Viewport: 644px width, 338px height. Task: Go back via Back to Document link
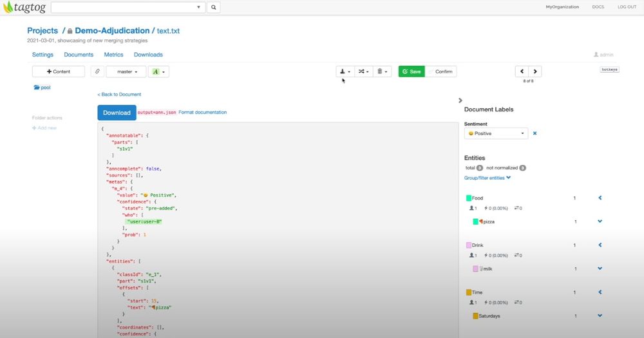pyautogui.click(x=119, y=95)
